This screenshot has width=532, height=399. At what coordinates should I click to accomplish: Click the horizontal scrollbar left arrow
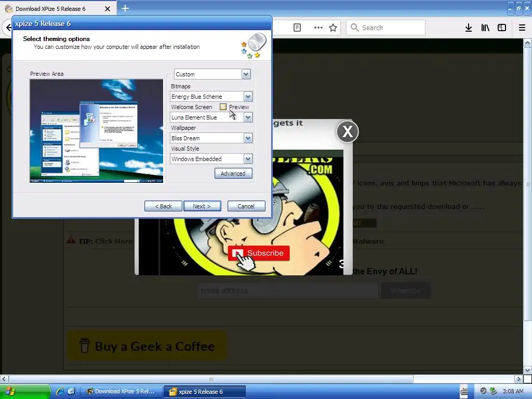4,379
